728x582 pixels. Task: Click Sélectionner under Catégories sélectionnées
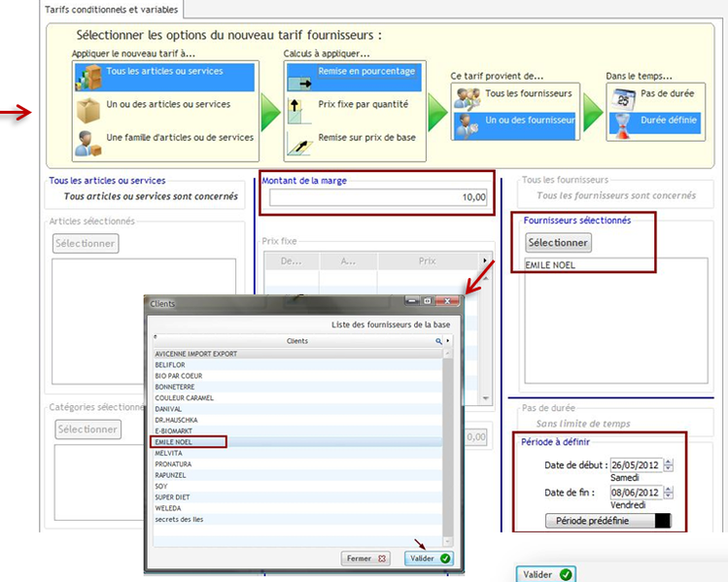pos(87,429)
